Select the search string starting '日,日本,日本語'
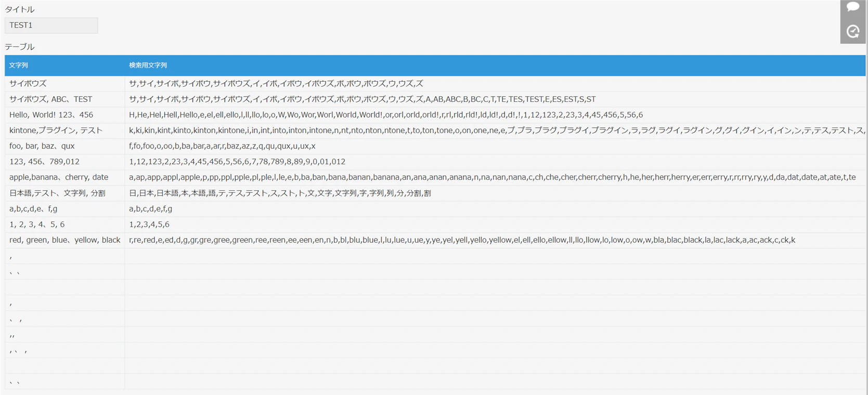 pyautogui.click(x=280, y=193)
